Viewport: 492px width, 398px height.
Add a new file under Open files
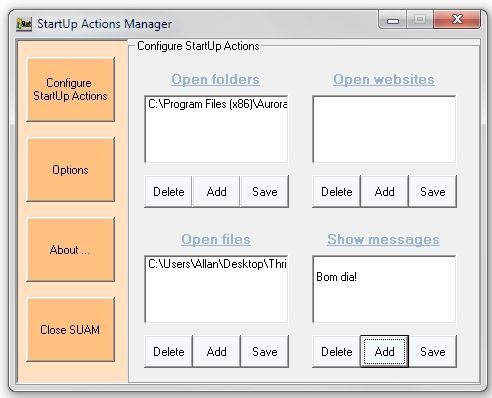pos(216,352)
